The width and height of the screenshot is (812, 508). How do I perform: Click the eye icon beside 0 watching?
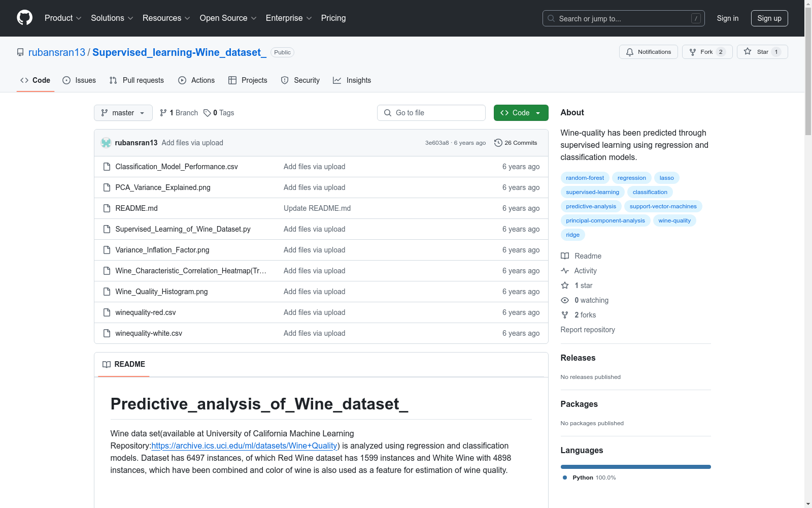click(565, 300)
